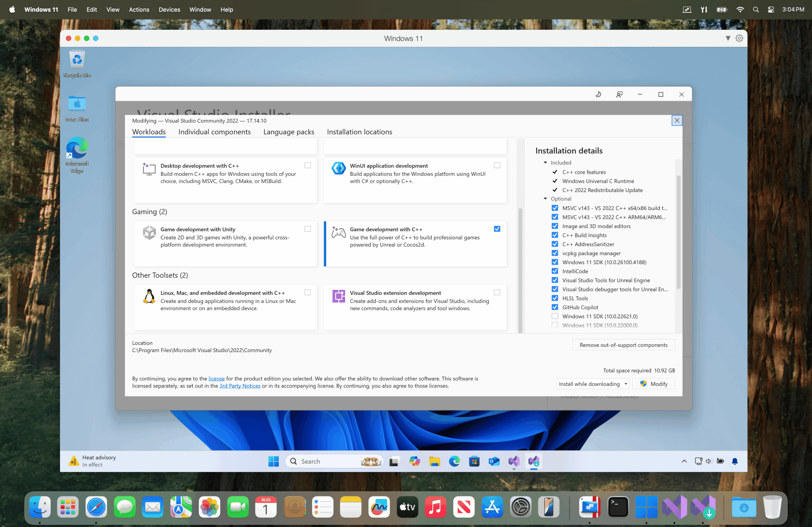Open System Settings from the Dock
Image resolution: width=812 pixels, height=527 pixels.
click(520, 507)
